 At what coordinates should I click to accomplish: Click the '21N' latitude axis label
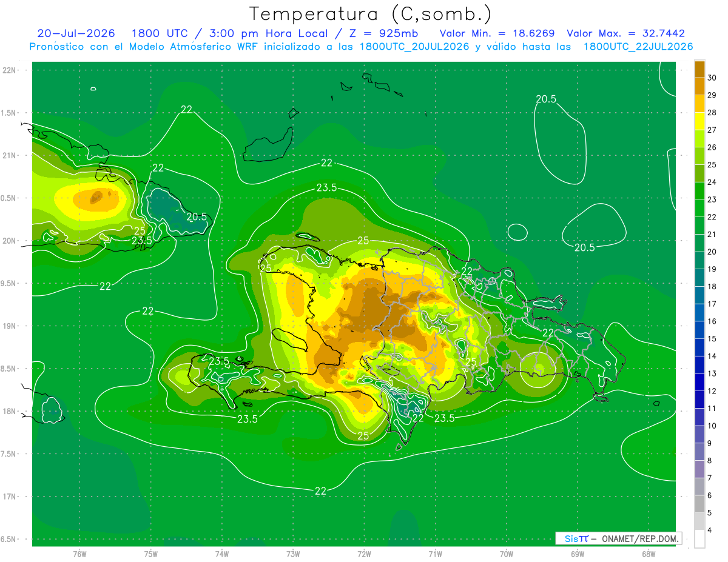pyautogui.click(x=10, y=155)
